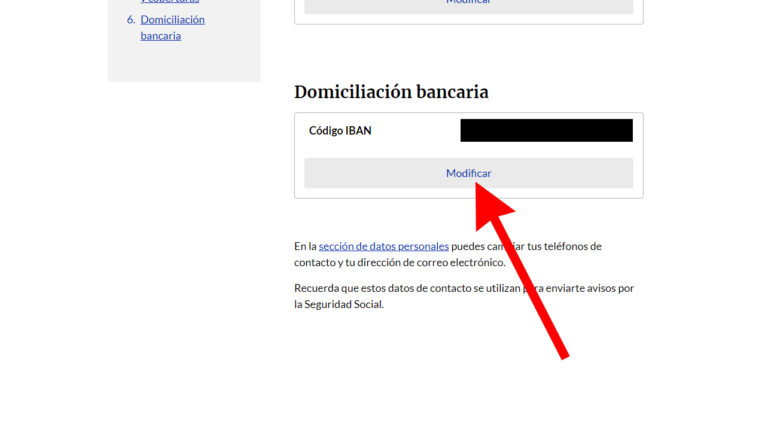Click the 'Código IBAN' label
768x424 pixels.
tap(340, 130)
